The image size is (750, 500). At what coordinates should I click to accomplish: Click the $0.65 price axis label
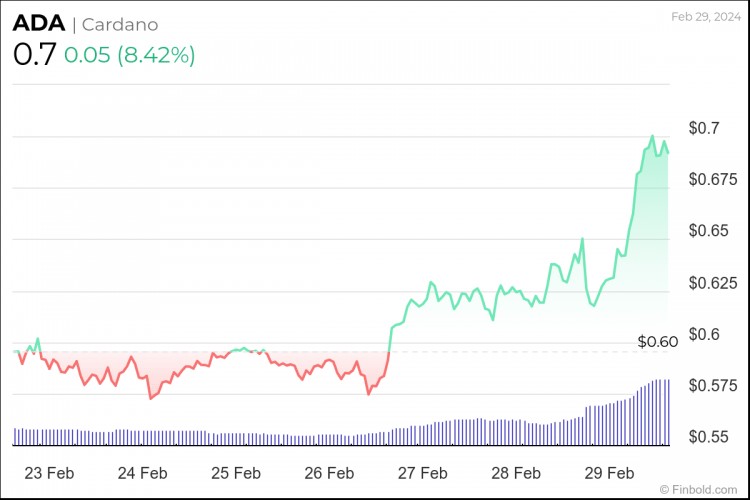(708, 231)
